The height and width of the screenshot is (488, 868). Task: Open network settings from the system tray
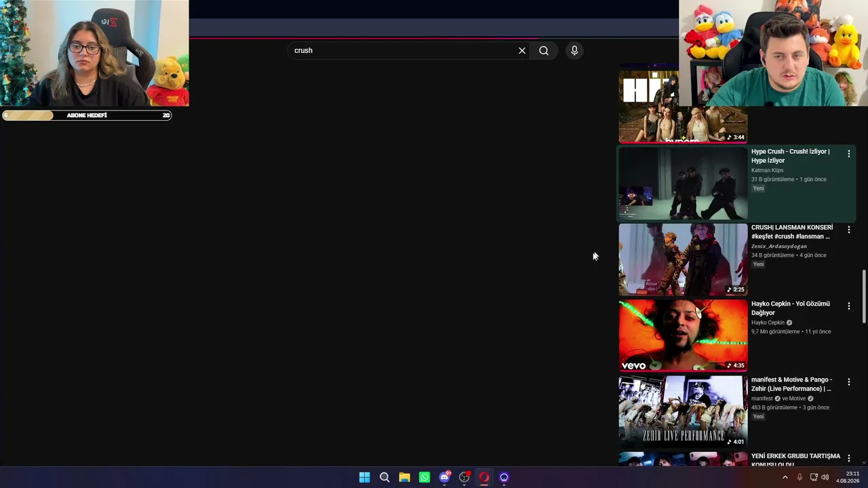(x=814, y=477)
